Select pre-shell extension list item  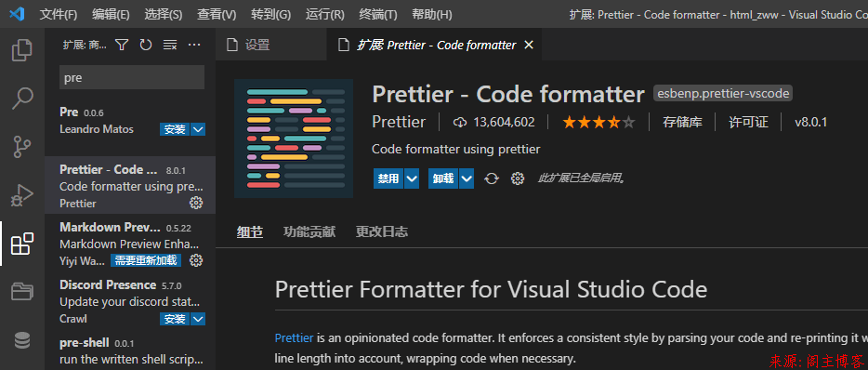point(130,350)
